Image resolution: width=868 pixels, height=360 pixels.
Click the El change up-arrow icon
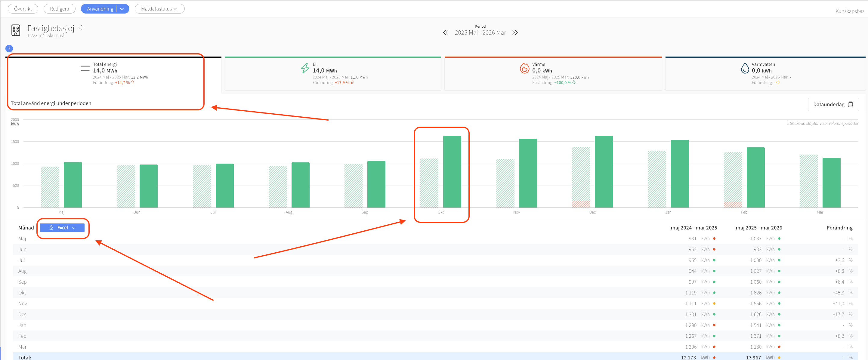352,82
